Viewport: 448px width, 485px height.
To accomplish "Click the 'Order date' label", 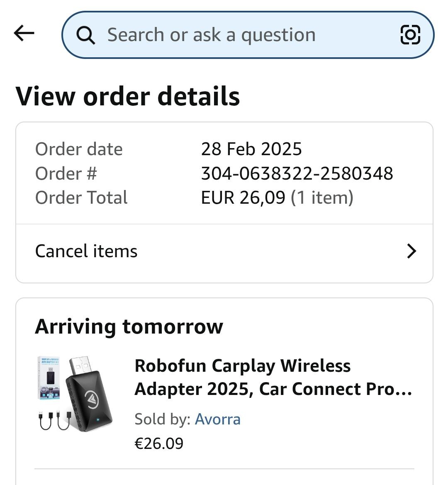I will (79, 149).
